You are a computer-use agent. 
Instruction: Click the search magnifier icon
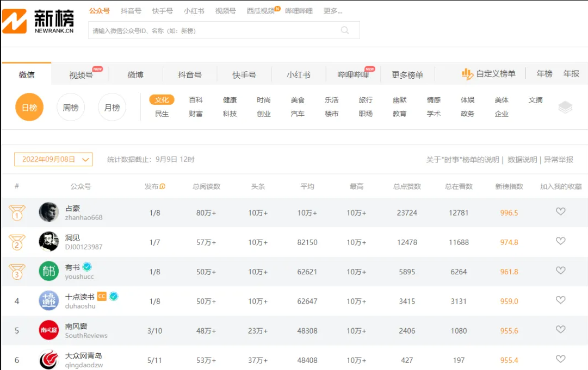345,30
